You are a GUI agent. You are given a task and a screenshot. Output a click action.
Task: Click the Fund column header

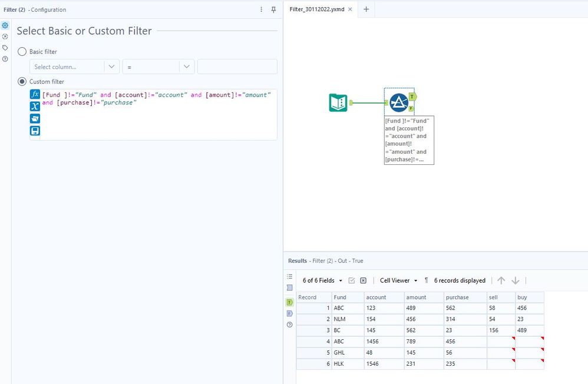click(x=348, y=297)
